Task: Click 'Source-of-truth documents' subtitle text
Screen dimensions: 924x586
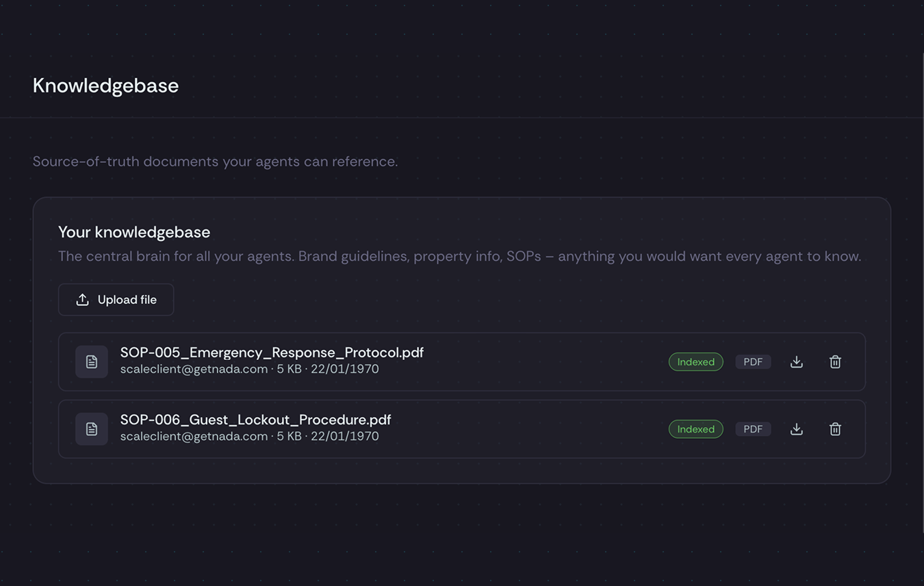Action: 215,162
